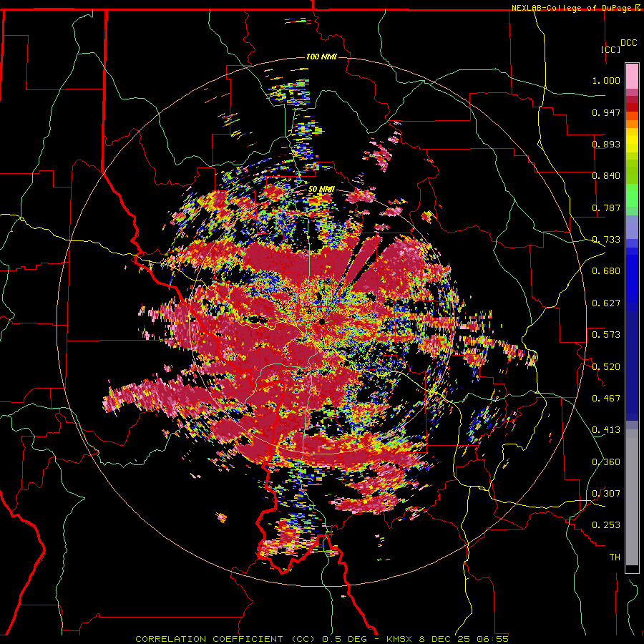Click the 0.947 scale value
Viewport: 644px width, 644px height.
click(606, 112)
